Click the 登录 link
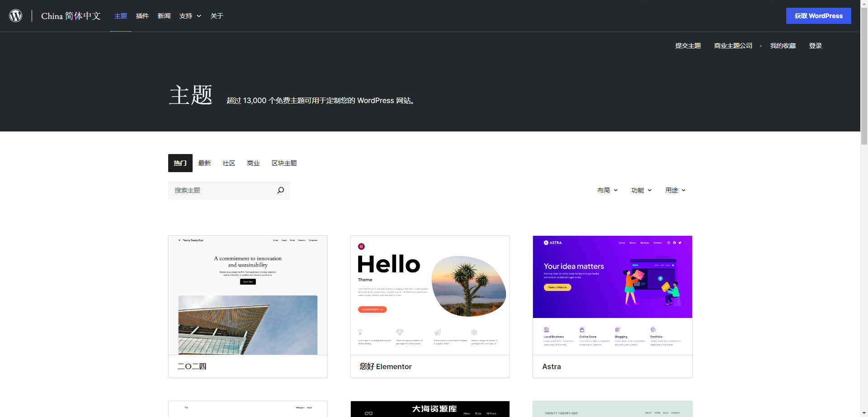The image size is (868, 417). click(816, 46)
